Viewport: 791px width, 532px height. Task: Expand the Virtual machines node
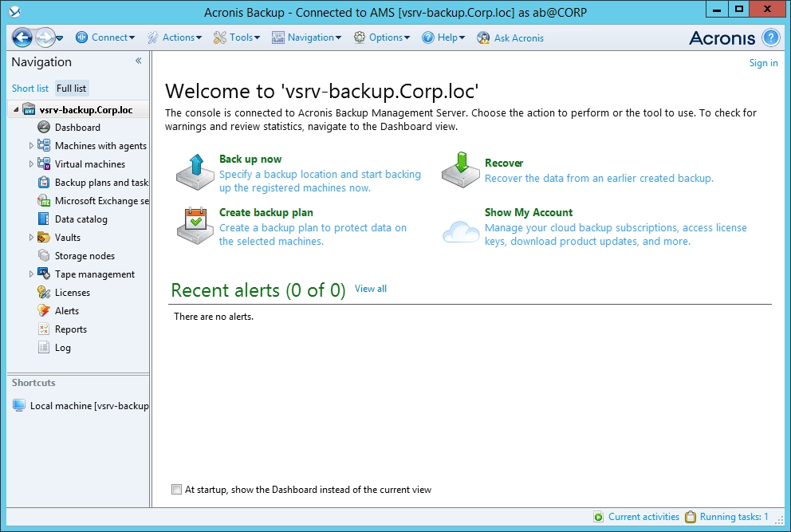31,164
